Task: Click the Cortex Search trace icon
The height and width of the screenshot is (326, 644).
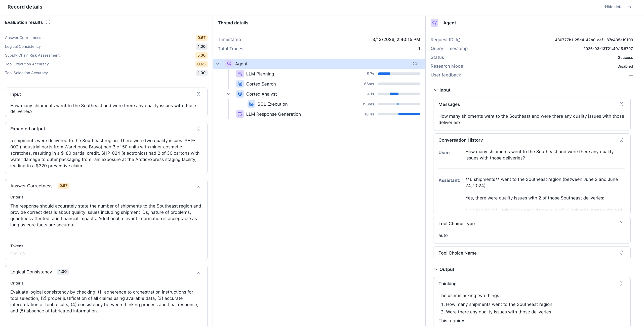Action: 240,84
